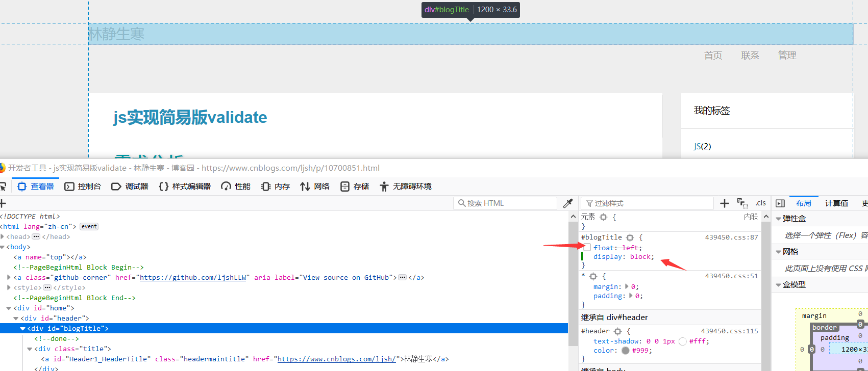Expand the margin shorthand triangle

(627, 286)
